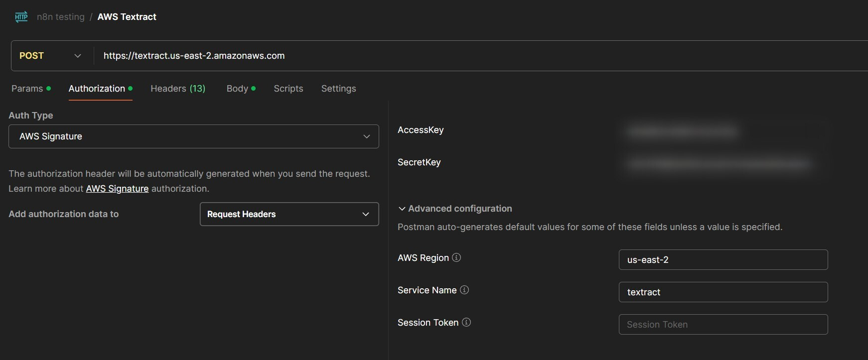Open the AWS Region info icon

pos(456,257)
